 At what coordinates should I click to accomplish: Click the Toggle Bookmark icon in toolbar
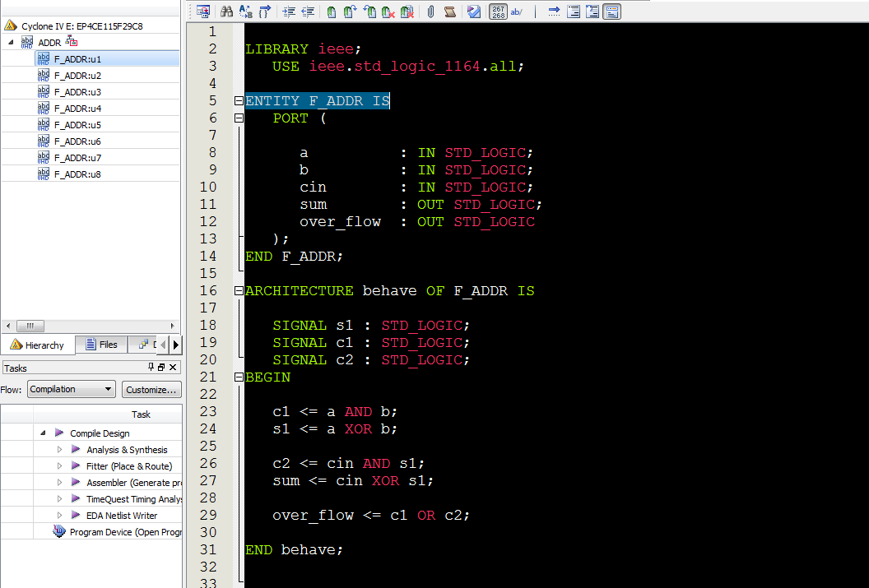(x=331, y=12)
